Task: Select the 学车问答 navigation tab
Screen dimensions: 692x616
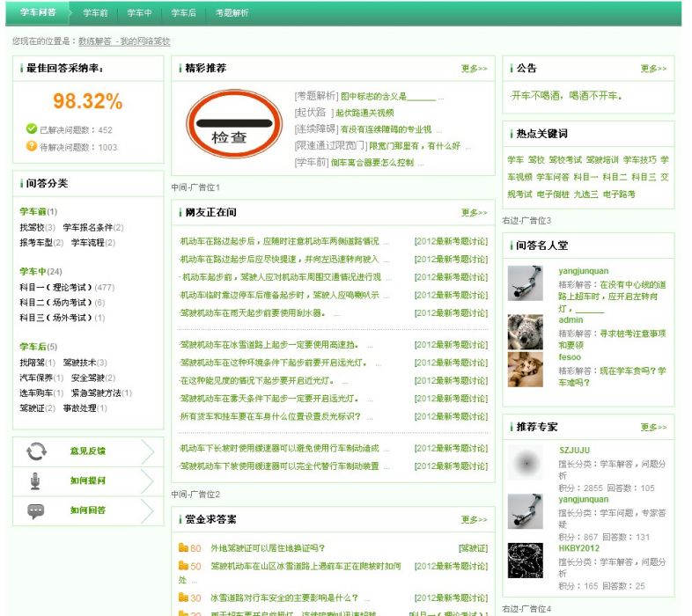Action: 38,12
